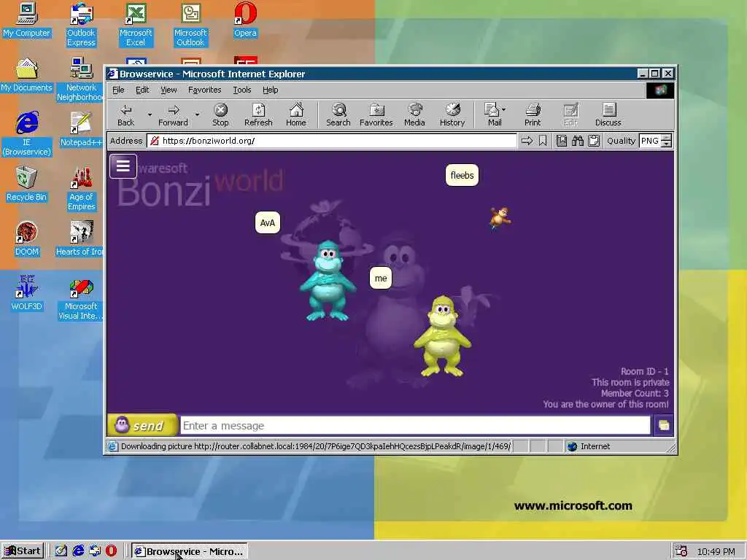Select the DOOM desktop shortcut
Image resolution: width=747 pixels, height=560 pixels.
coord(27,239)
